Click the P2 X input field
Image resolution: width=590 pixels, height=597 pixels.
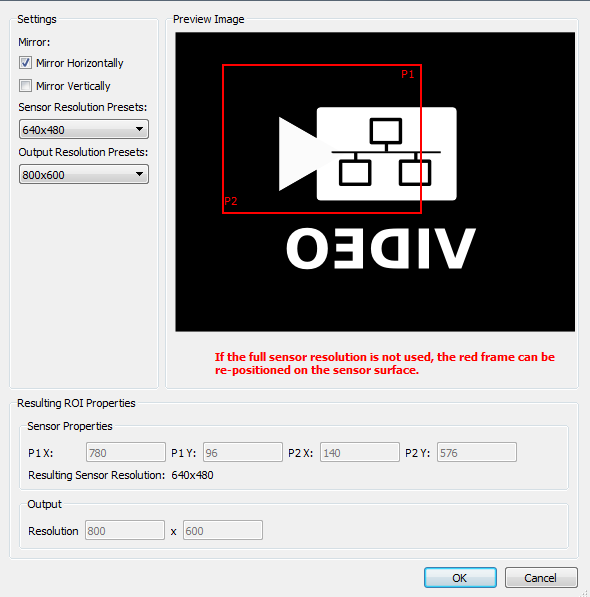click(360, 452)
